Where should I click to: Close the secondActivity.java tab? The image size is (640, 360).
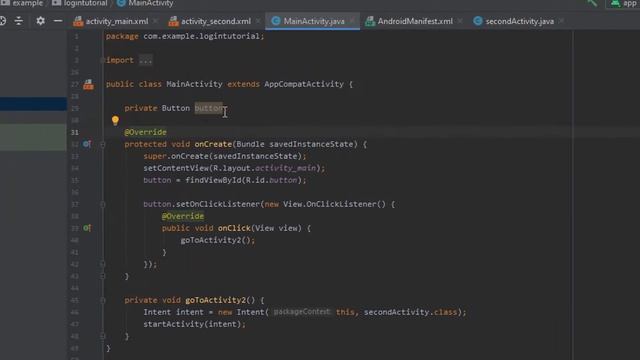click(562, 21)
